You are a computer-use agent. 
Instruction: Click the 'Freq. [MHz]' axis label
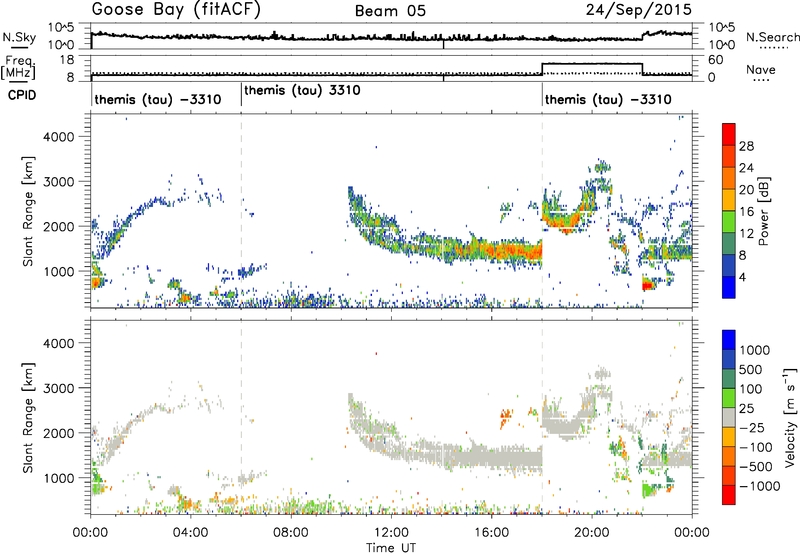click(19, 68)
